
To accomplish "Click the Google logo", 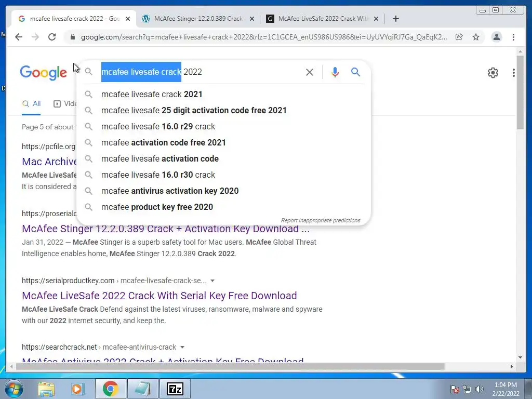I will pos(44,73).
